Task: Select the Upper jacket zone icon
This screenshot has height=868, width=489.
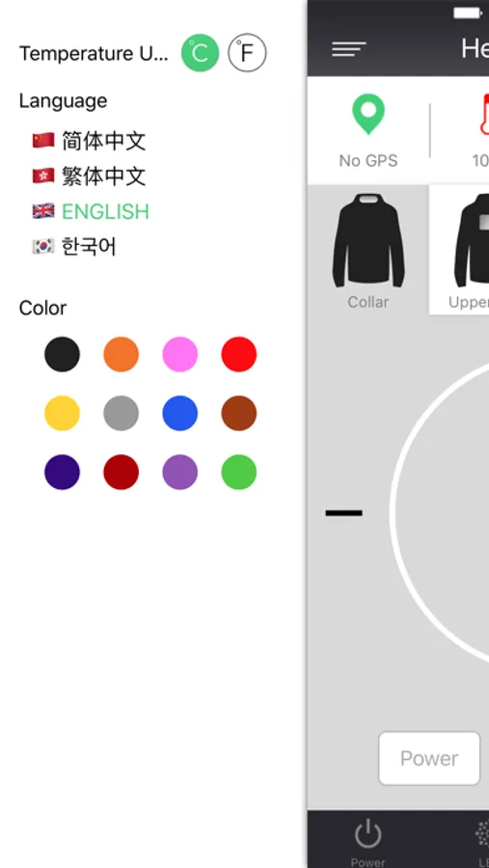Action: tap(472, 240)
